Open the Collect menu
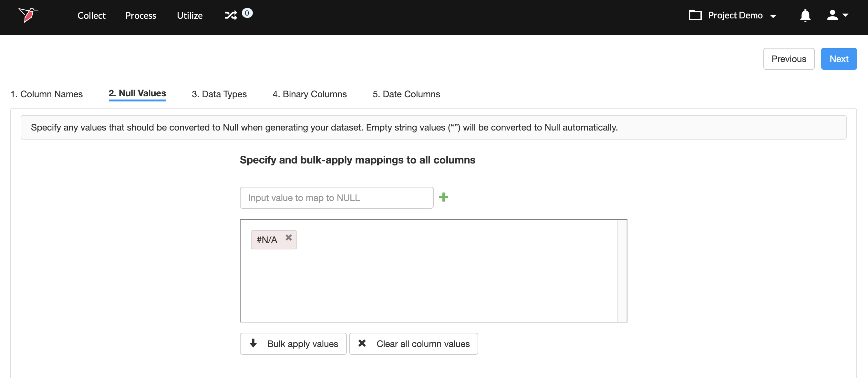This screenshot has width=868, height=378. (91, 16)
